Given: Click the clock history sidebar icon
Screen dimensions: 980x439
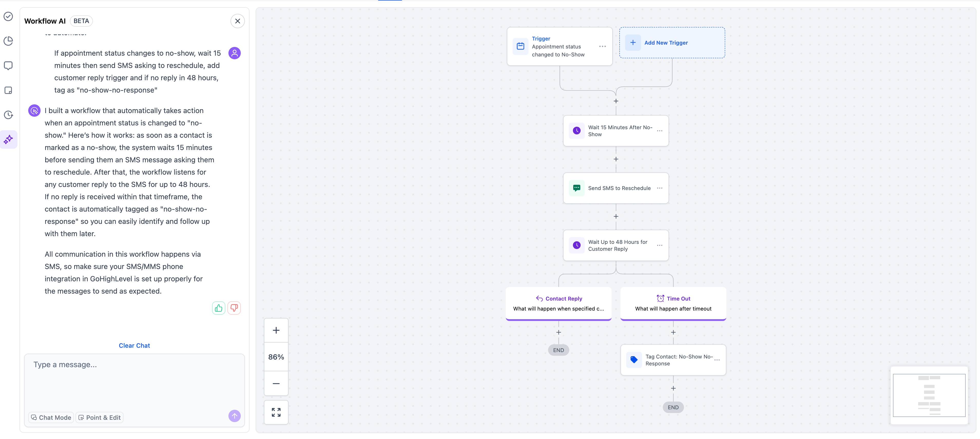Looking at the screenshot, I should coord(8,115).
